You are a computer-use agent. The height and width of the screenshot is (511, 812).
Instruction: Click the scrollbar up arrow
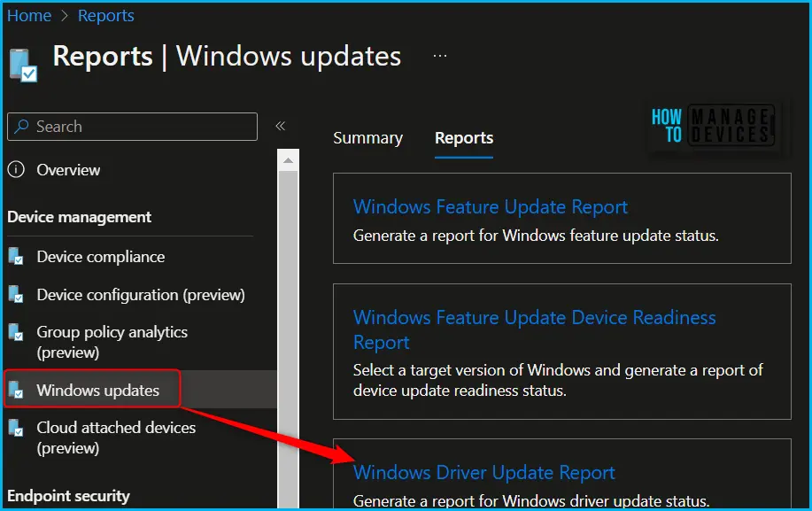288,159
